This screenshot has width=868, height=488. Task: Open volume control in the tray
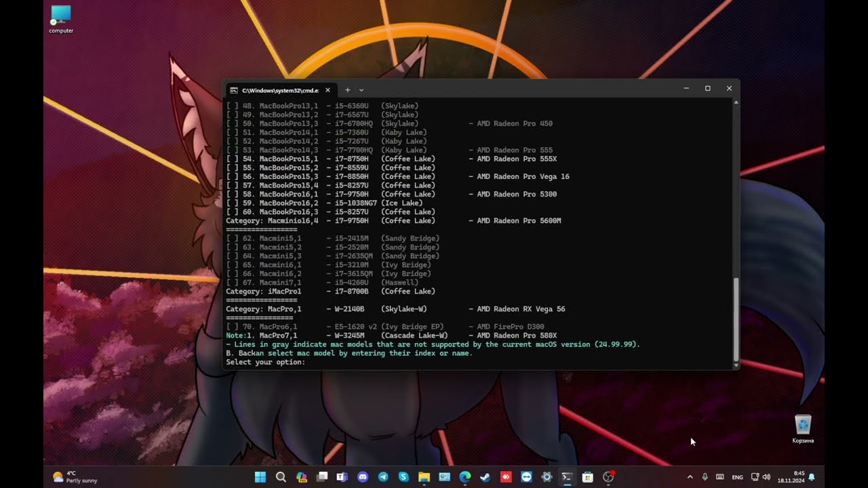(x=767, y=477)
